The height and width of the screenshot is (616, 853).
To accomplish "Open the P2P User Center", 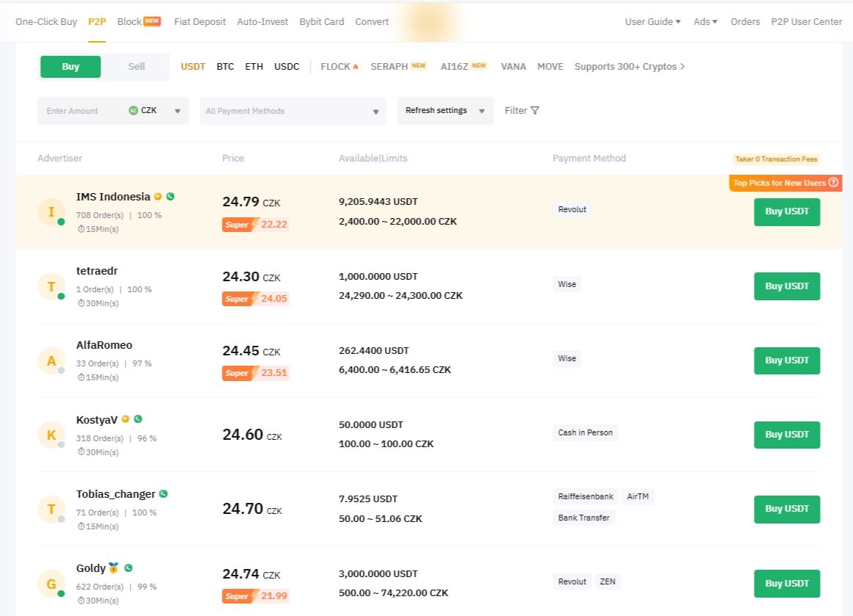I will (806, 22).
